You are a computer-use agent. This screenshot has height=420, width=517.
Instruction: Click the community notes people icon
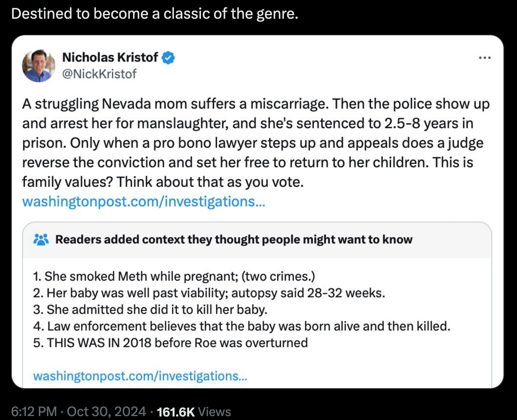(x=41, y=240)
